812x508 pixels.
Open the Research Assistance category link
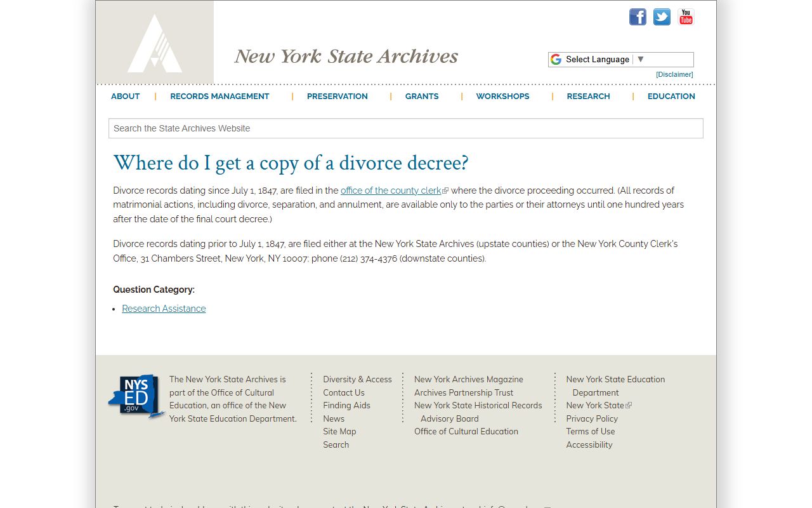point(164,309)
